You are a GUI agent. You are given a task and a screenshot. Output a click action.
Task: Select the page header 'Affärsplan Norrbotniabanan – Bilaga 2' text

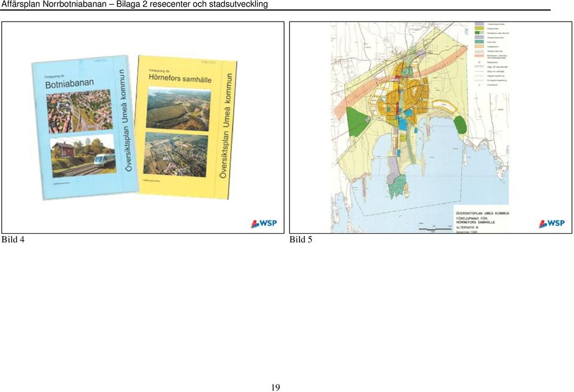pyautogui.click(x=74, y=4)
